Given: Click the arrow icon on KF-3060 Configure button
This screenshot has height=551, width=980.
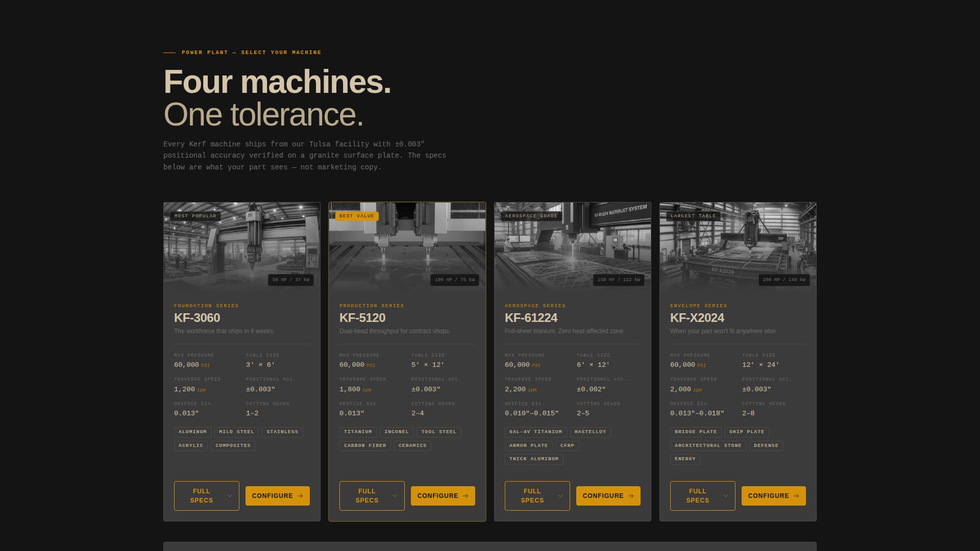Looking at the screenshot, I should pyautogui.click(x=301, y=495).
